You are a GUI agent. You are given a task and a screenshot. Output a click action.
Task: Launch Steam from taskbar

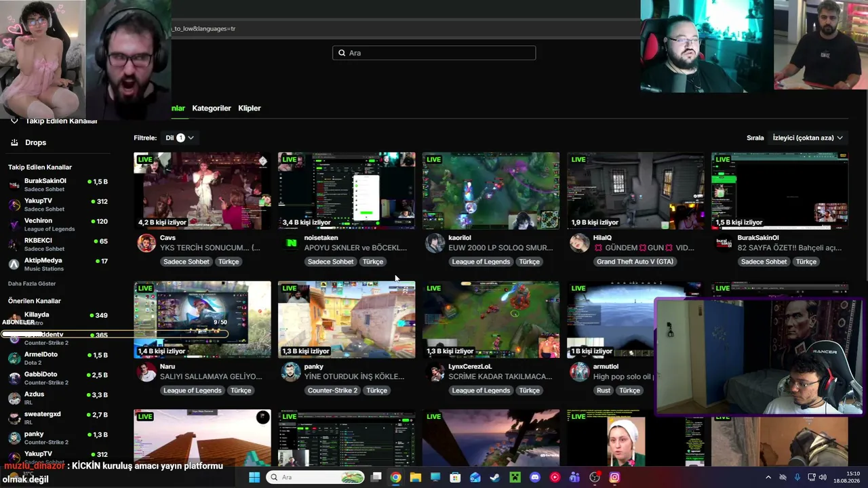point(495,477)
